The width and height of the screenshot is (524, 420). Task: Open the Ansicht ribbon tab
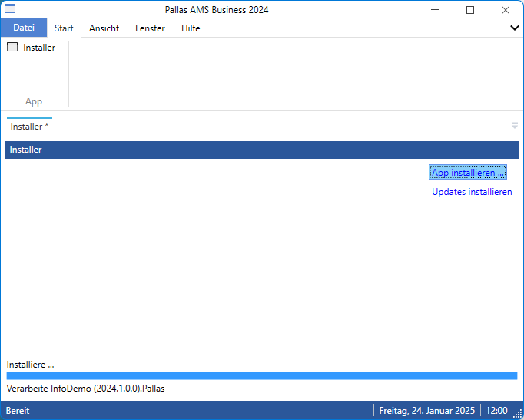pos(104,28)
